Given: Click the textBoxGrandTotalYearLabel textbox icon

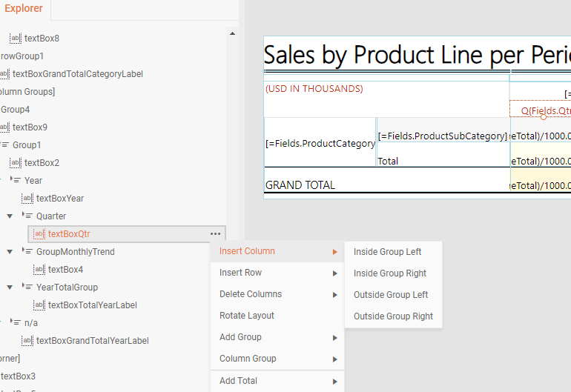Looking at the screenshot, I should 27,341.
